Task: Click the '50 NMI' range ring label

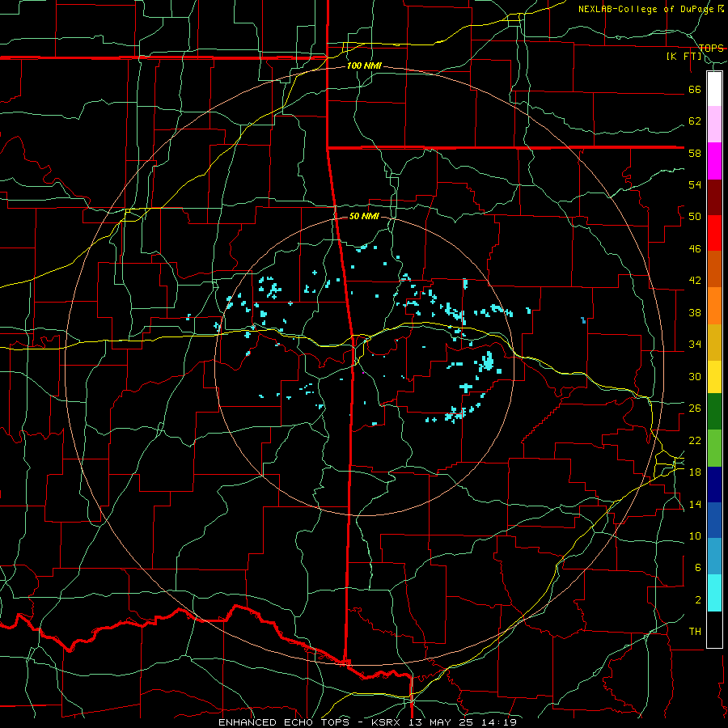Action: click(364, 216)
